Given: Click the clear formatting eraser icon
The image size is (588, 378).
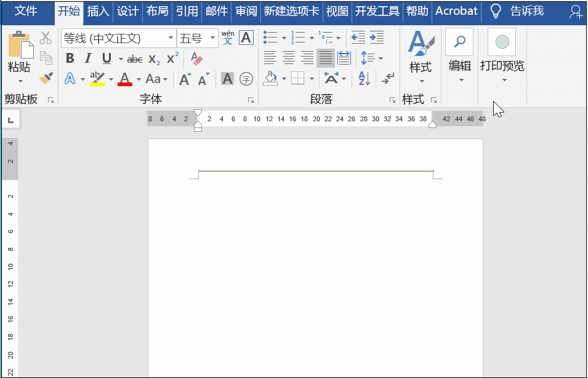Looking at the screenshot, I should point(196,58).
